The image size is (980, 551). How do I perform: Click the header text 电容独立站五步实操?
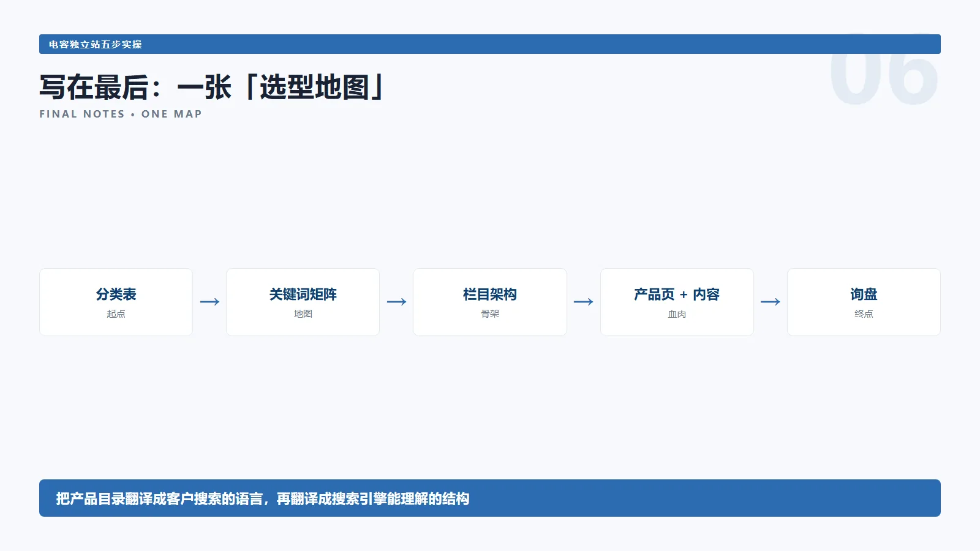point(96,45)
